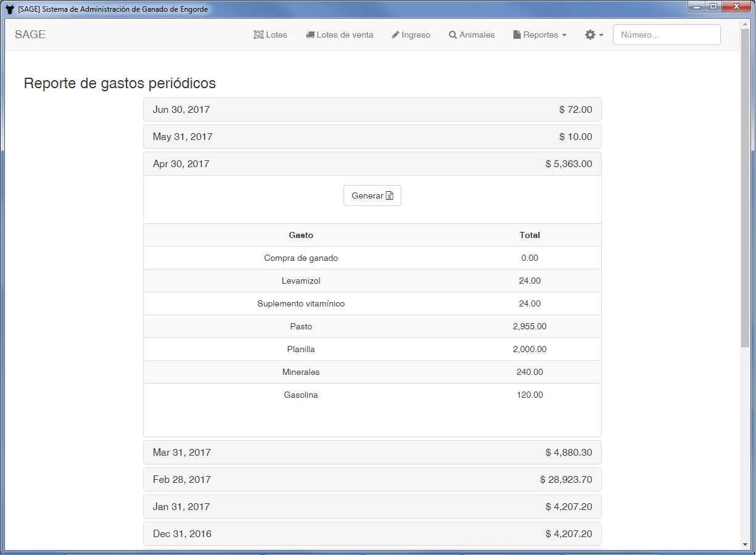Expand the Mar 31, 2017 expense section

click(x=372, y=452)
